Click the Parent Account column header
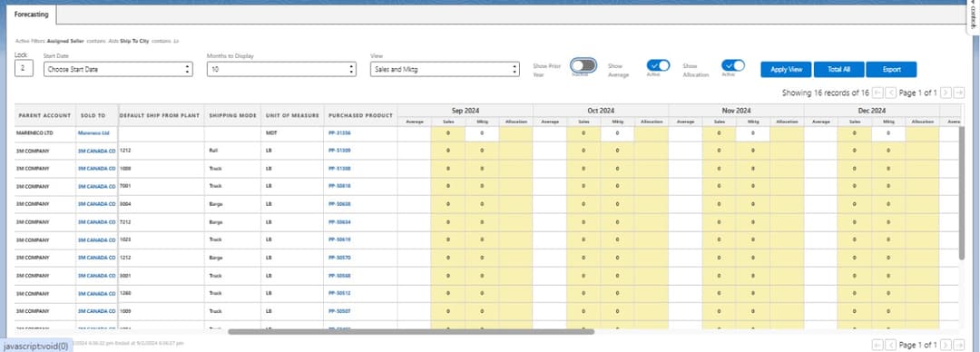 click(45, 115)
